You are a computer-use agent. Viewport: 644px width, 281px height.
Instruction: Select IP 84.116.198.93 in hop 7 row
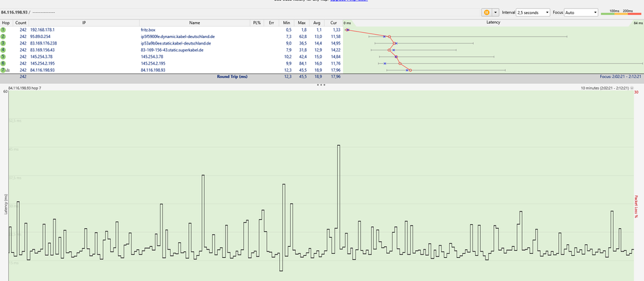click(41, 70)
